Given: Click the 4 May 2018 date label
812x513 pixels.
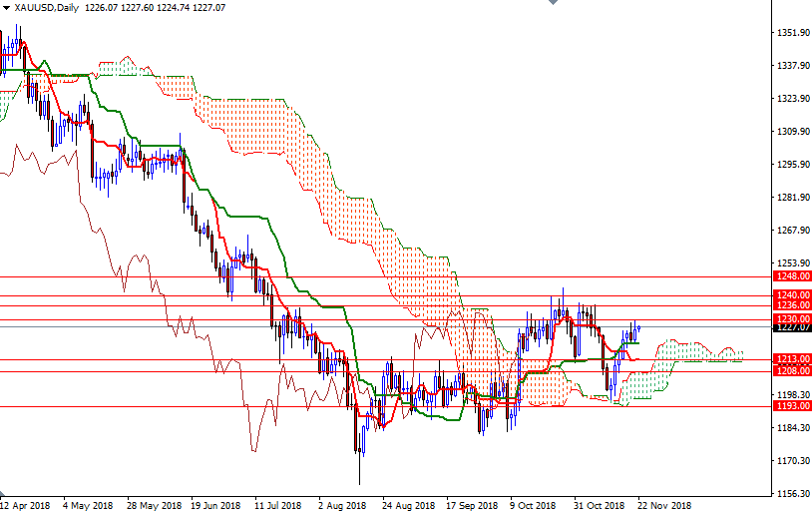Looking at the screenshot, I should [x=88, y=505].
